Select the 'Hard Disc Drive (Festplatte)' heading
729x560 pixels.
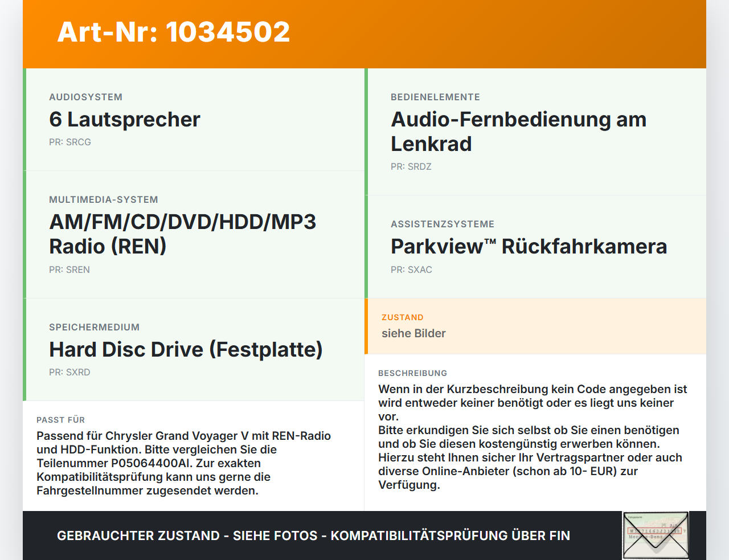186,349
